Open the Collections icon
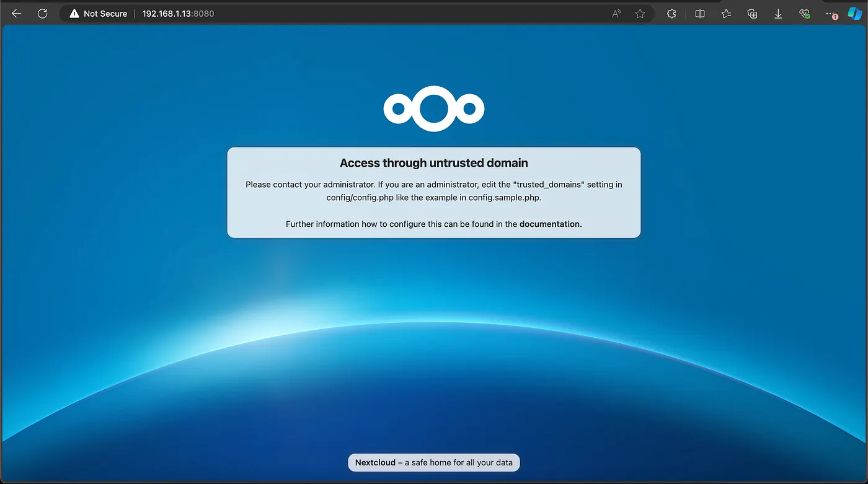 (x=753, y=14)
